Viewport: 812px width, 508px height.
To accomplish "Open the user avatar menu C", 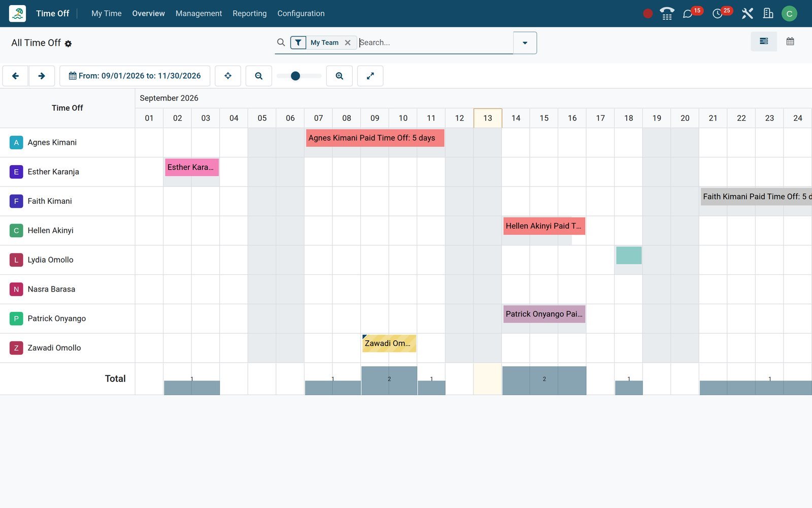I will [789, 14].
